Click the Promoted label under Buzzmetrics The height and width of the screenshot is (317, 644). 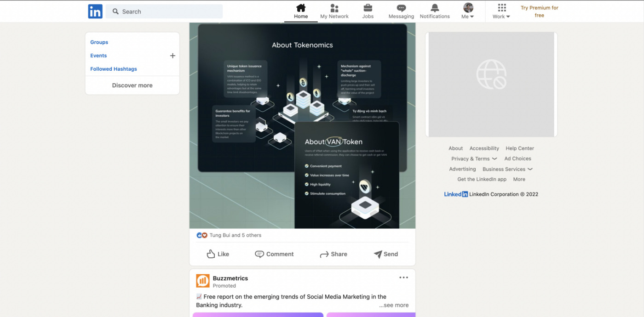(x=224, y=286)
